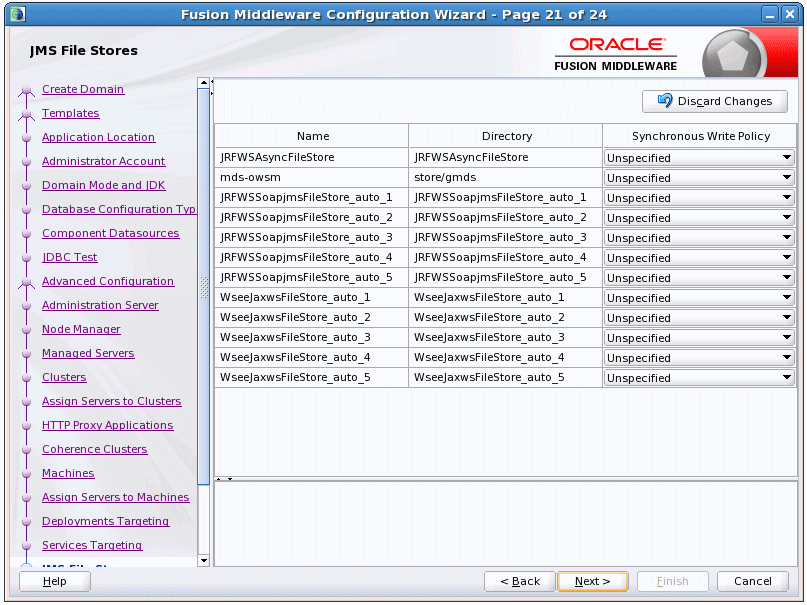This screenshot has width=807, height=605.
Task: Open policy dropdown for WseeJaxwsFileStore_auto_1
Action: 699,298
